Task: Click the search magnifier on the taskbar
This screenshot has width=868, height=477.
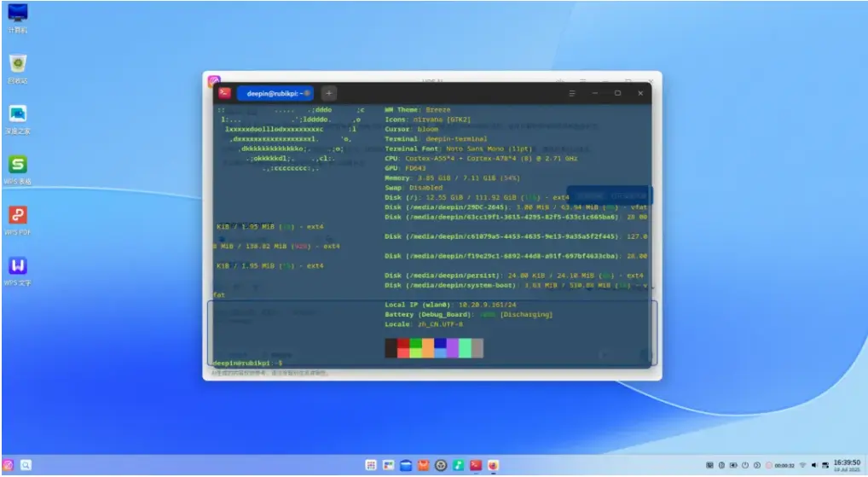Action: [26, 465]
